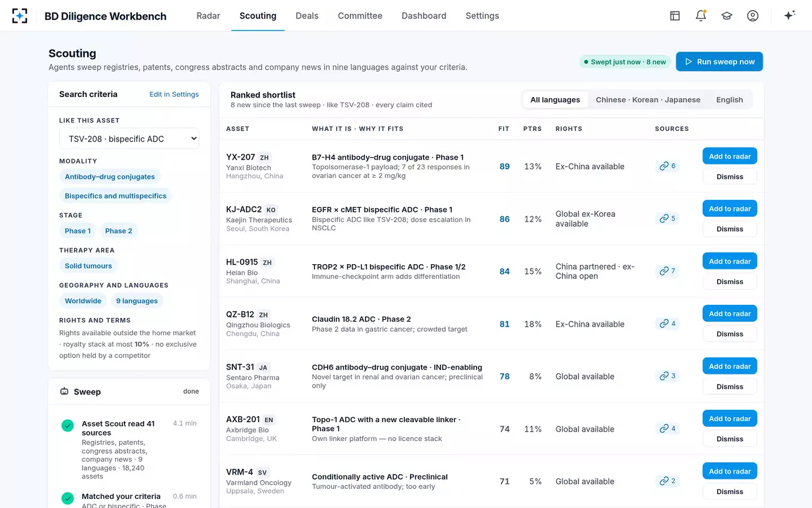The width and height of the screenshot is (812, 508).
Task: Filter shortlist by Chinese · Korean · Japanese
Action: (648, 100)
